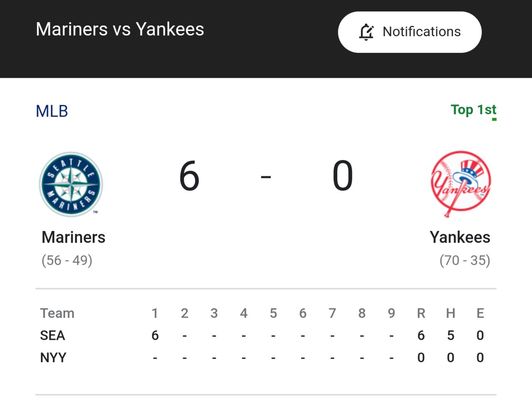
Task: Click the Yankees score of 0
Action: (343, 176)
